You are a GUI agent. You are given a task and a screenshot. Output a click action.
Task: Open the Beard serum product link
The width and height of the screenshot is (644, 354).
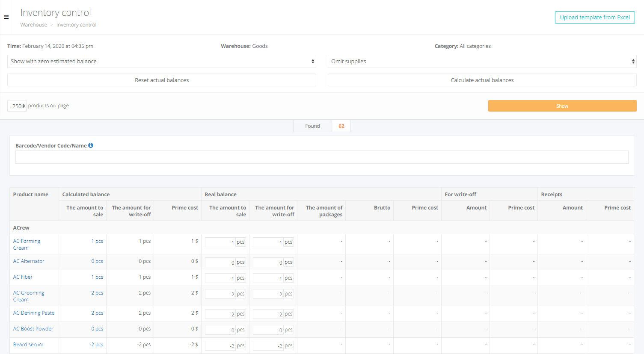tap(28, 345)
